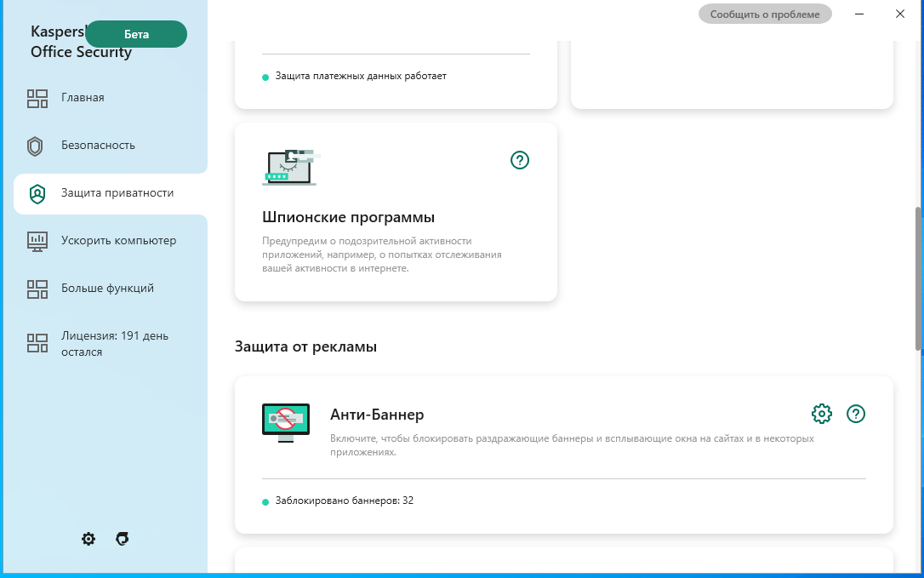
Task: Open Больше функций
Action: [111, 289]
